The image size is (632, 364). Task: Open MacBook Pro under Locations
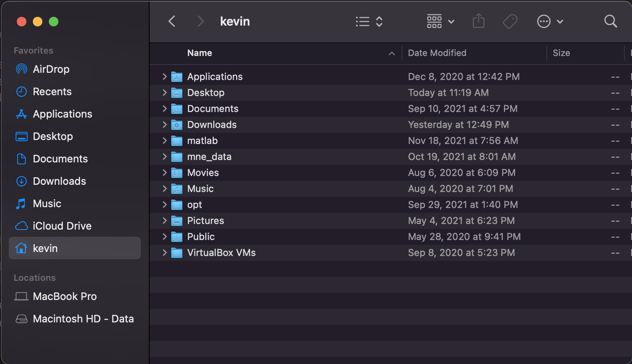pyautogui.click(x=75, y=296)
